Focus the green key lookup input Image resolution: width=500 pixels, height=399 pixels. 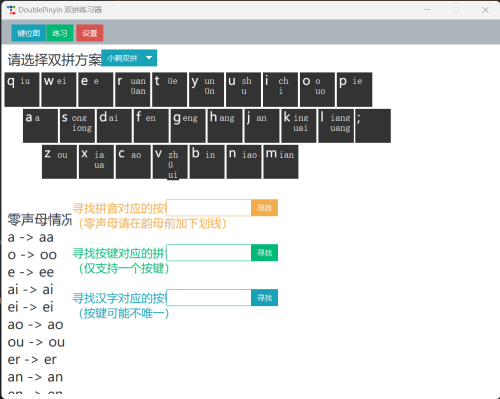coord(209,252)
